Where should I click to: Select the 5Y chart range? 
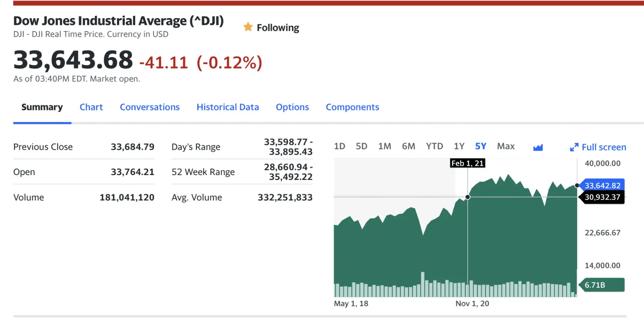click(x=481, y=147)
